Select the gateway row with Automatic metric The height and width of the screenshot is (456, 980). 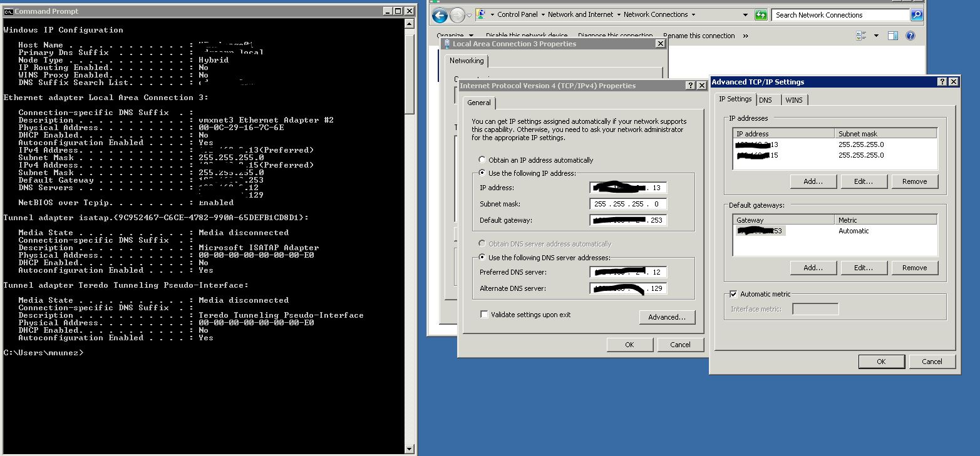click(x=835, y=231)
